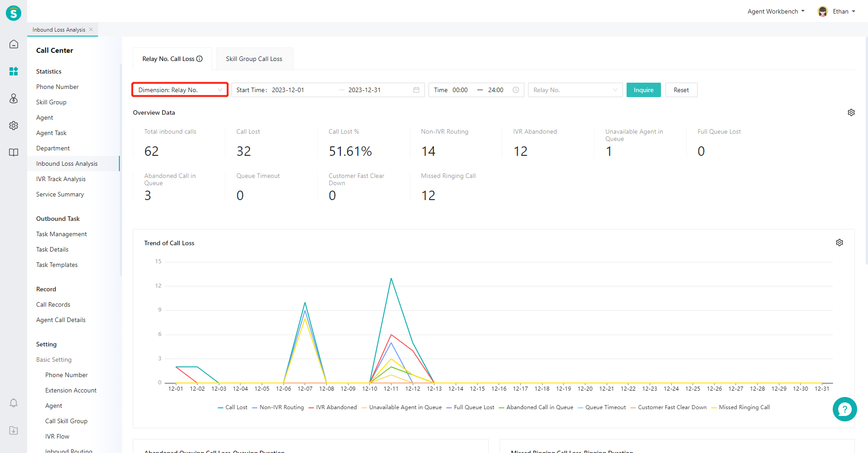Image resolution: width=868 pixels, height=453 pixels.
Task: Click the green S logo icon
Action: click(x=14, y=13)
